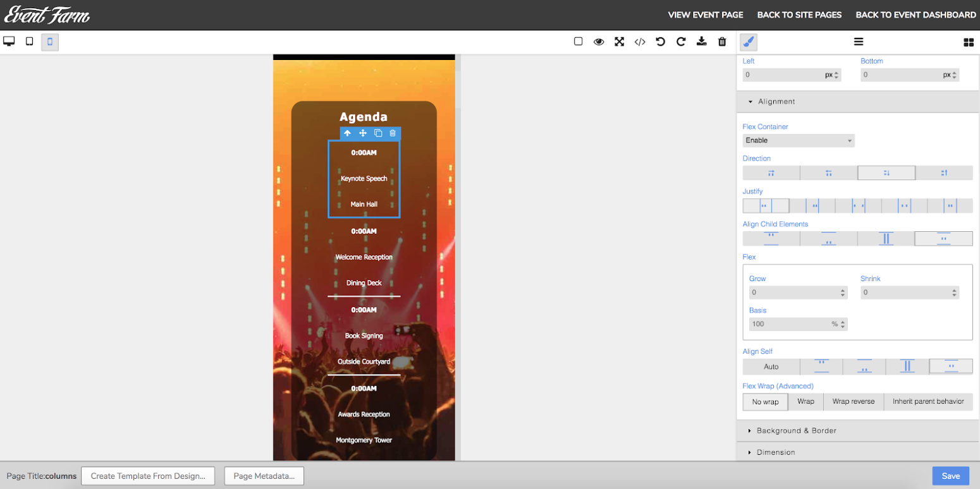
Task: Switch to desktop device preview
Action: (9, 42)
